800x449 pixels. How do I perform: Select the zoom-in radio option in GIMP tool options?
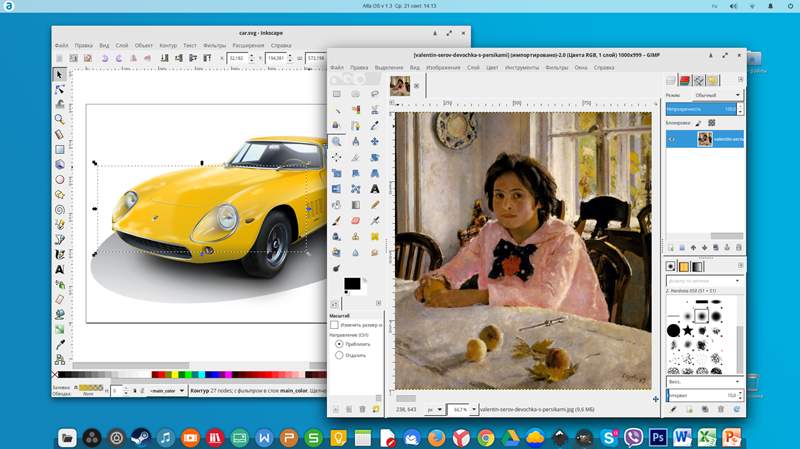point(339,344)
